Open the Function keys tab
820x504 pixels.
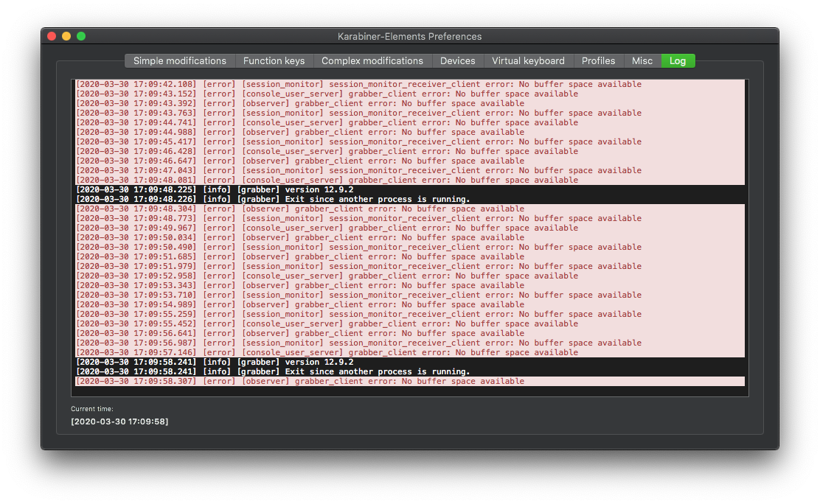[x=274, y=60]
